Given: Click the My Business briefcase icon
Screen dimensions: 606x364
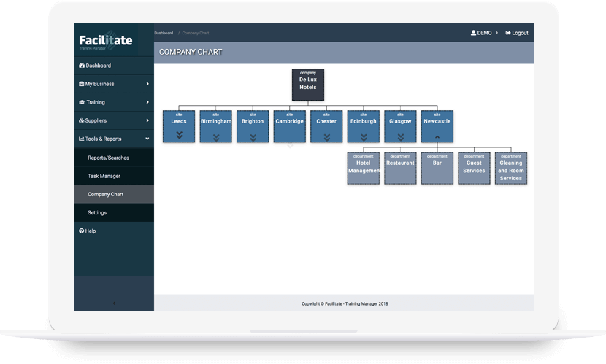Looking at the screenshot, I should click(82, 84).
